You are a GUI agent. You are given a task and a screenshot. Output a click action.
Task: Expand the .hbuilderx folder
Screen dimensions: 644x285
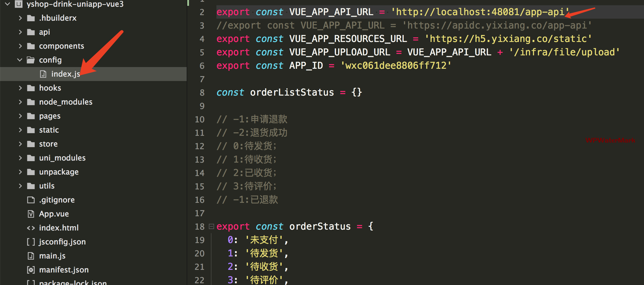(x=20, y=18)
